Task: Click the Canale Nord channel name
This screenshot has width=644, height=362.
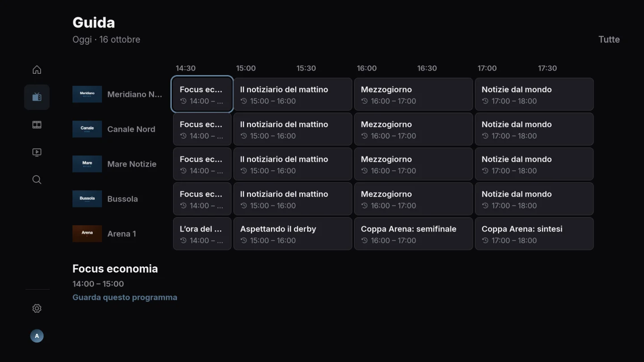Action: (x=131, y=129)
